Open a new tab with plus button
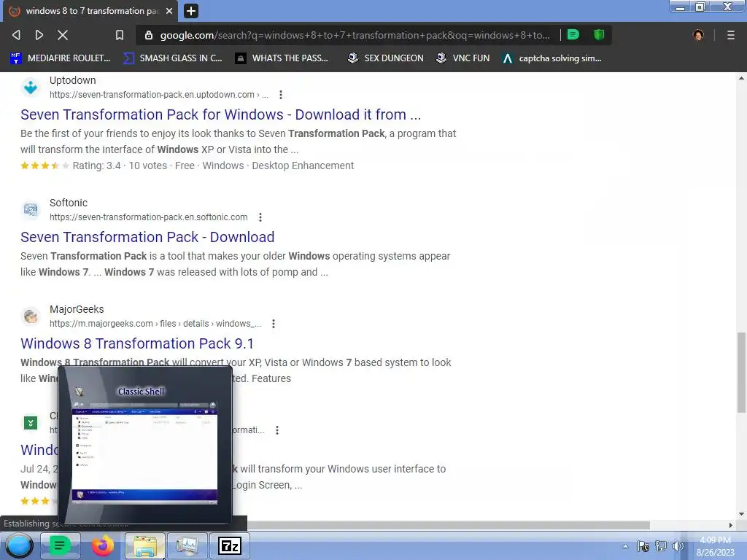The image size is (747, 560). pos(190,11)
